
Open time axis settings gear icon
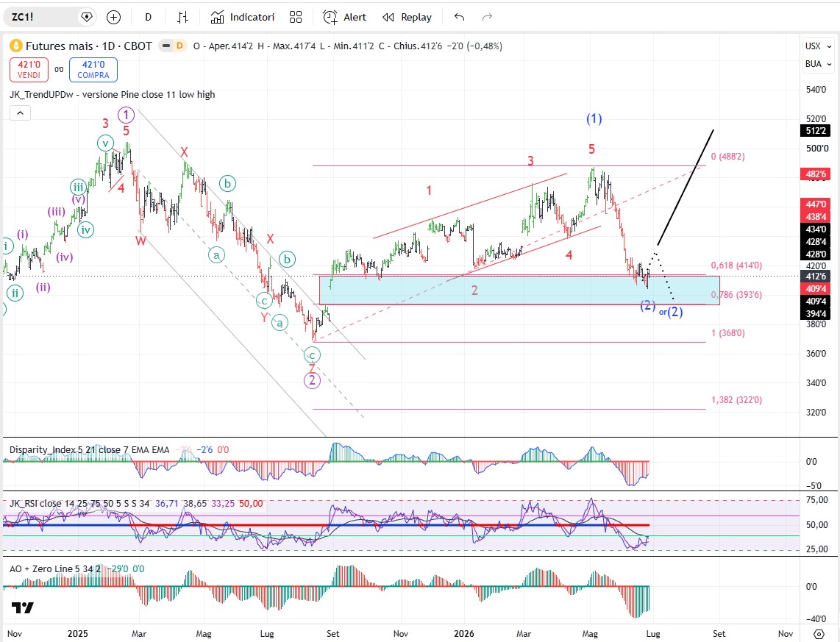pyautogui.click(x=819, y=634)
